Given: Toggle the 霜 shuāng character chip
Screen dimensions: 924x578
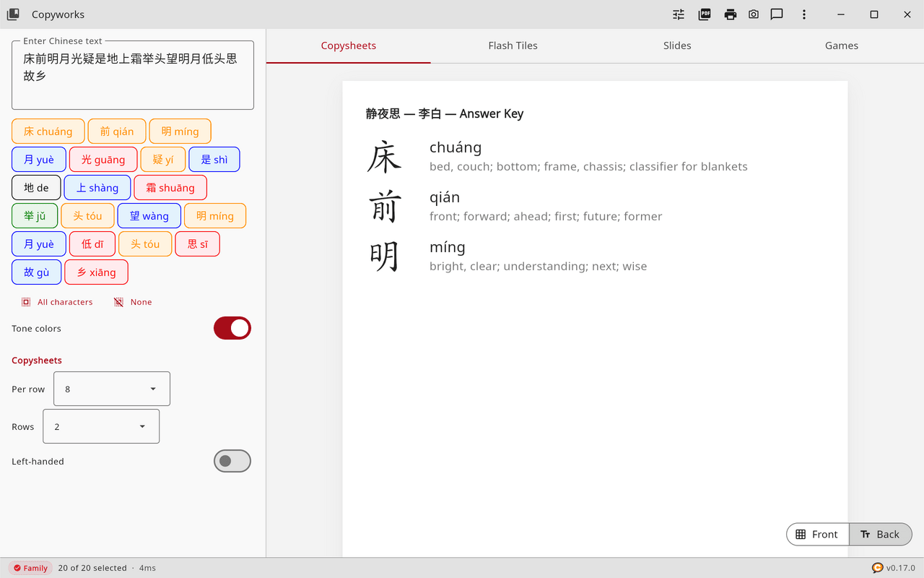Looking at the screenshot, I should coord(170,188).
